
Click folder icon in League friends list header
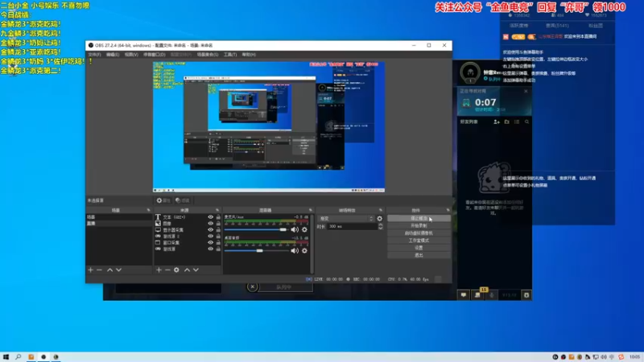point(507,122)
